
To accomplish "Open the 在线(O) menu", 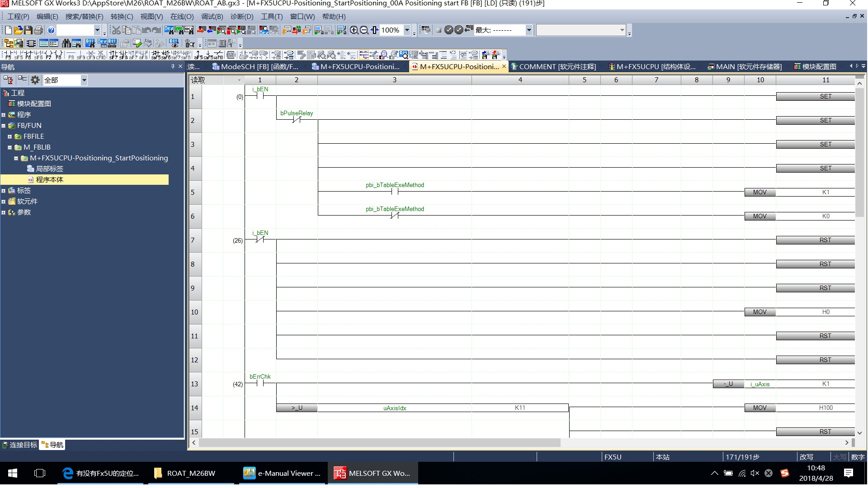I will pyautogui.click(x=182, y=17).
